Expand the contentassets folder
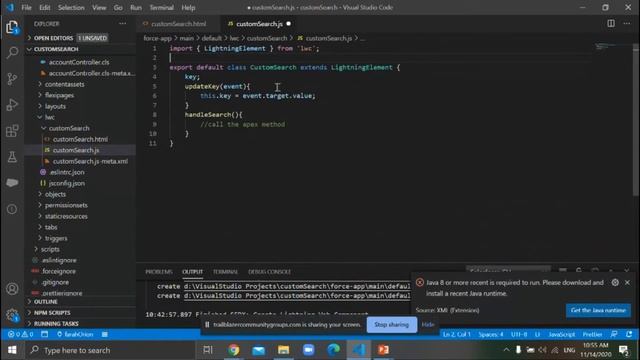Screen dimensions: 640x360 coord(64,84)
